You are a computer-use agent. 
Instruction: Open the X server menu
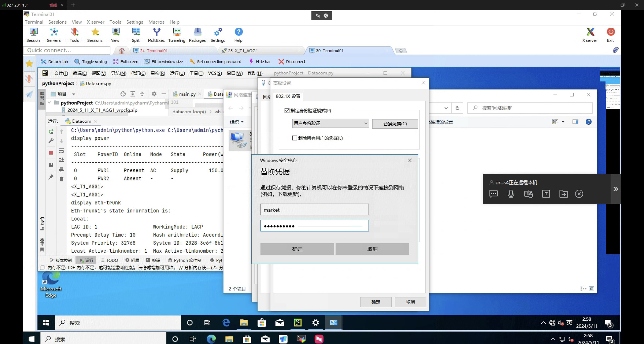tap(96, 22)
